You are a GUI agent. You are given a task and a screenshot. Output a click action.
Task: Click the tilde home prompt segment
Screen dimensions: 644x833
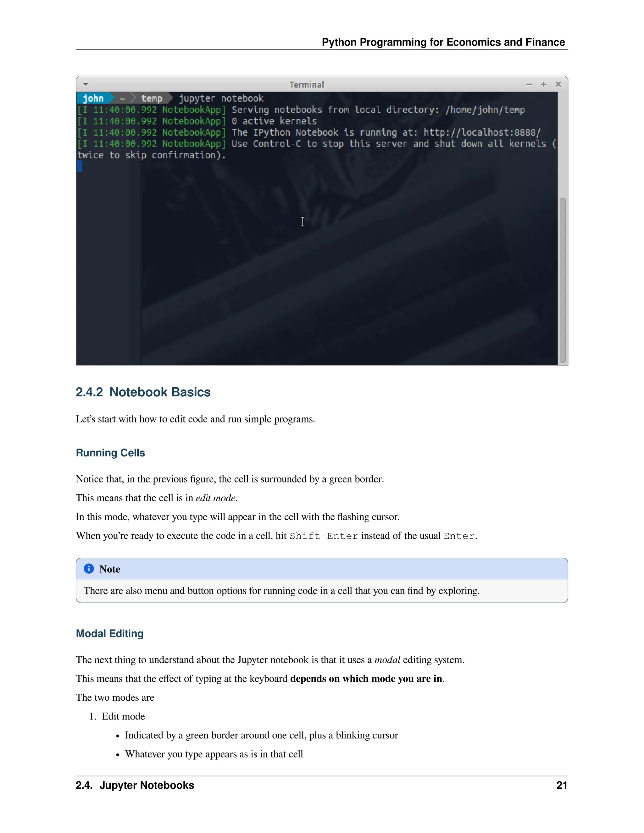[x=122, y=98]
